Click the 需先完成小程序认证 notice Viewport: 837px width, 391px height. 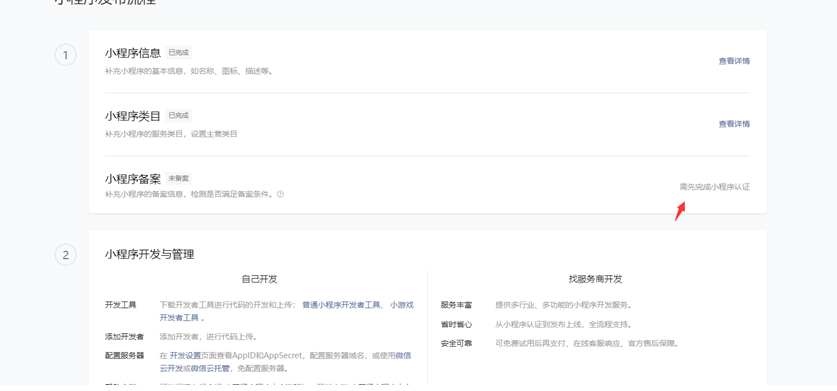[x=714, y=187]
